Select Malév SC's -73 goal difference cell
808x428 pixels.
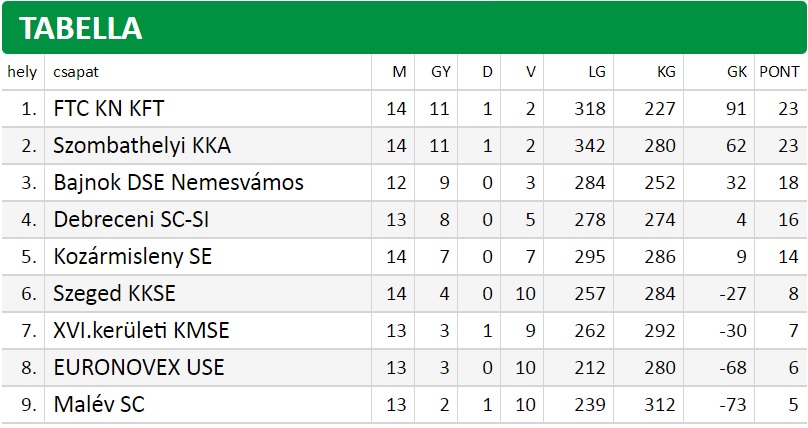coord(733,405)
